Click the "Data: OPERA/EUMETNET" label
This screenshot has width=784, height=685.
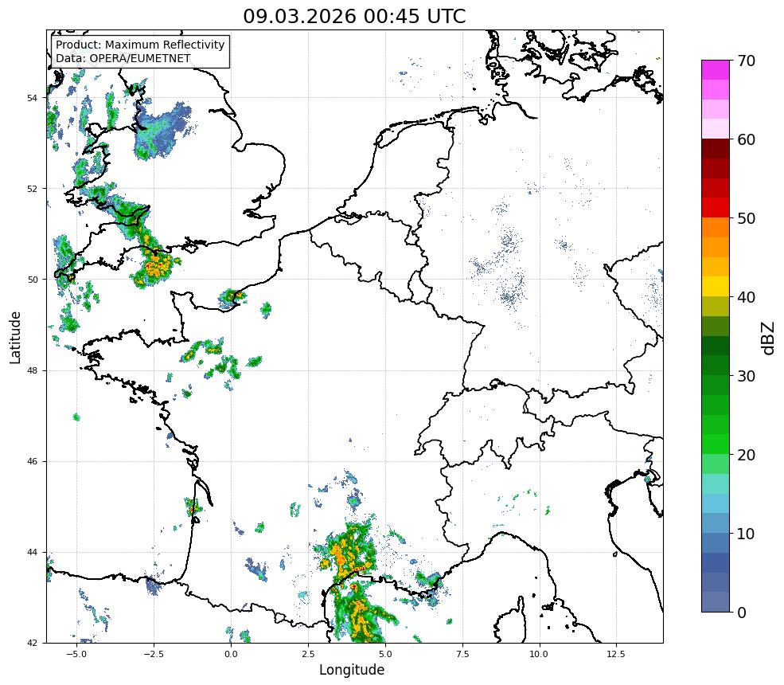[x=123, y=58]
